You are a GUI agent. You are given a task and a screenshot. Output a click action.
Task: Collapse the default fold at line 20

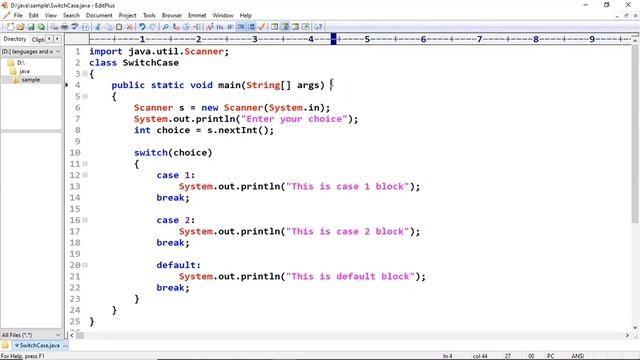coord(85,265)
